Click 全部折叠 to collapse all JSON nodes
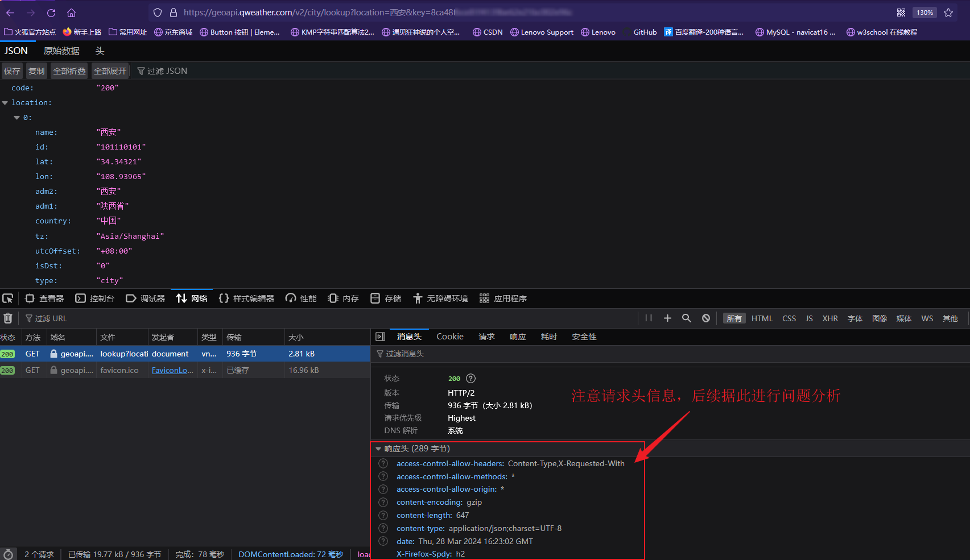 [69, 71]
